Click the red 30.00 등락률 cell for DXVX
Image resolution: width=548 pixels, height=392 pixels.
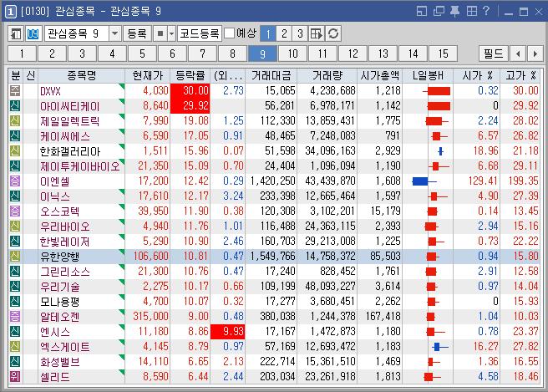pos(190,91)
